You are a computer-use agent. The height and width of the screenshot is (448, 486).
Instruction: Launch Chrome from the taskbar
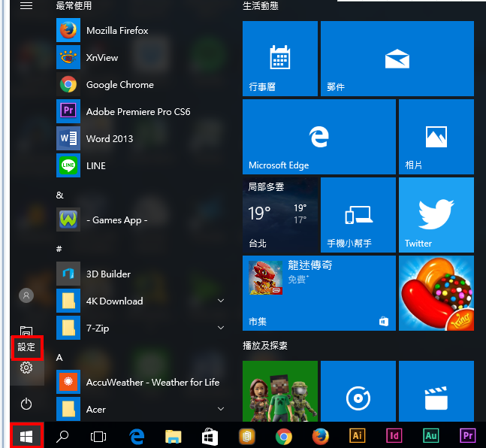284,436
